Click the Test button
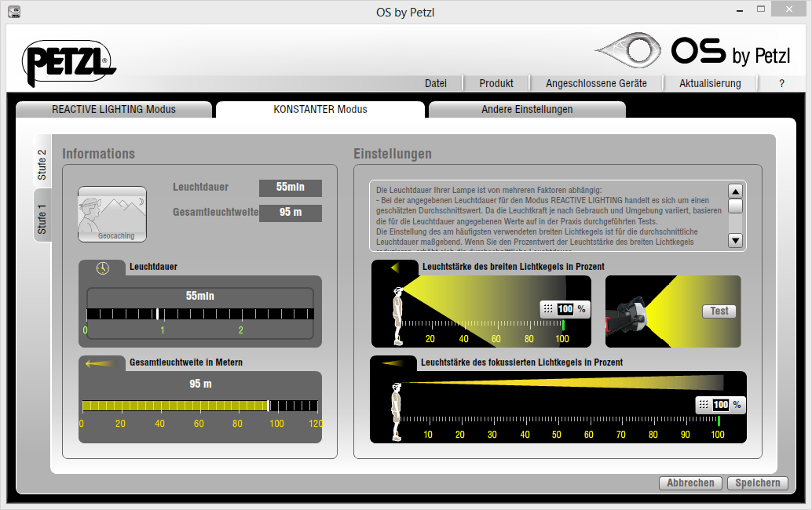The image size is (812, 510). point(719,311)
